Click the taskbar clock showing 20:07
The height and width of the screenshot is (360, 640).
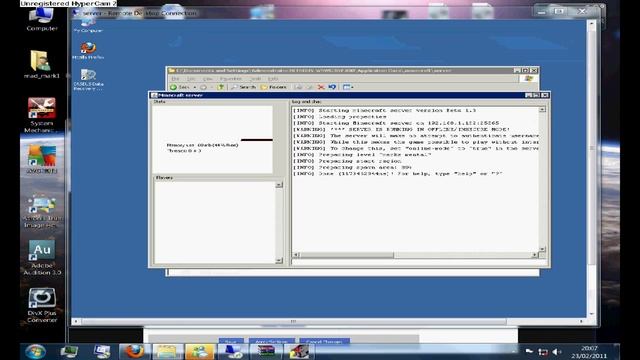[x=589, y=352]
